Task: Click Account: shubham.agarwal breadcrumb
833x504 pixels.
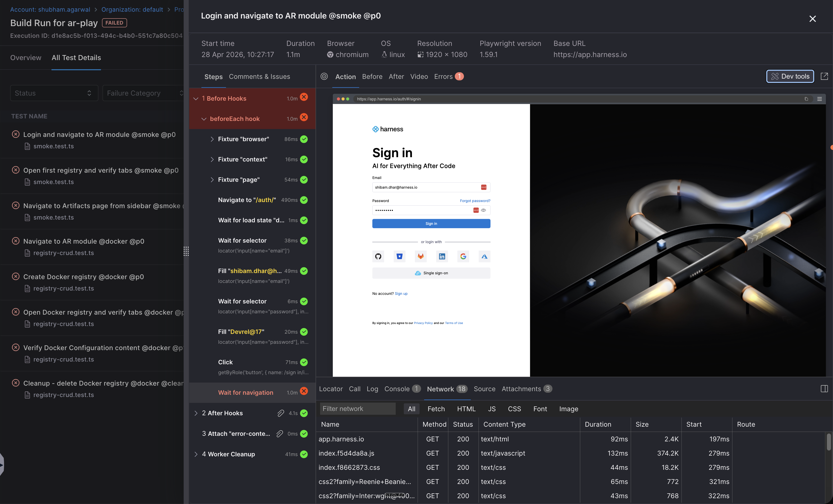Action: [50, 9]
